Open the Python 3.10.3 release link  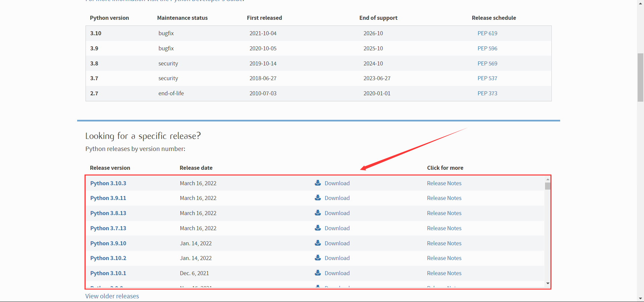click(x=108, y=183)
